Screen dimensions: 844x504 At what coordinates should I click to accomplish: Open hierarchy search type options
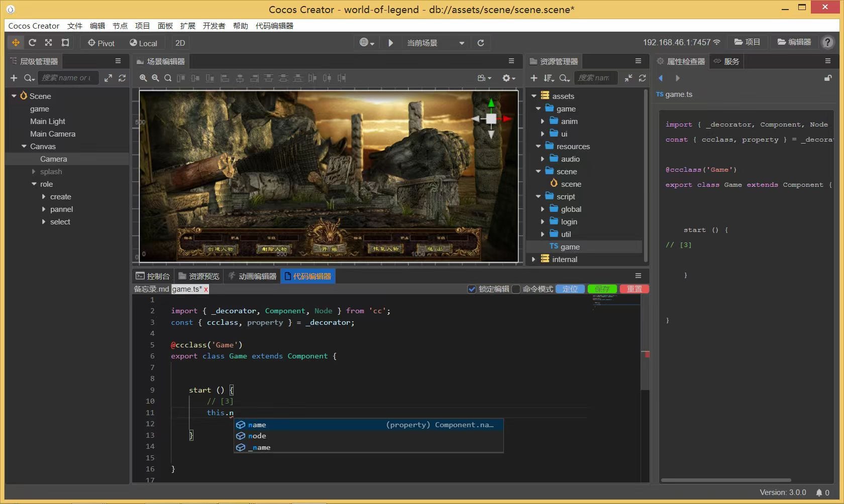click(29, 78)
